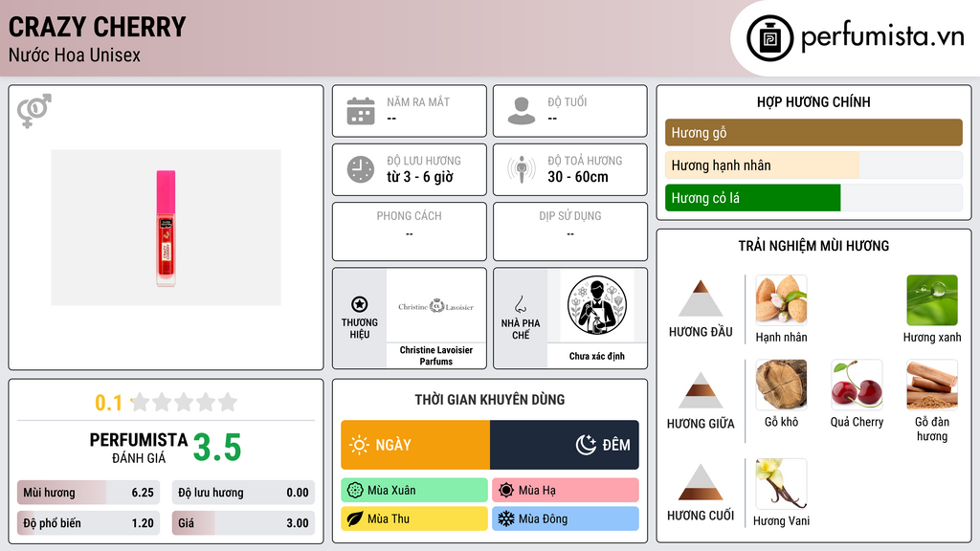The height and width of the screenshot is (551, 980).
Task: Click the person silhouette icon for Độ tuổi
Action: click(x=522, y=111)
